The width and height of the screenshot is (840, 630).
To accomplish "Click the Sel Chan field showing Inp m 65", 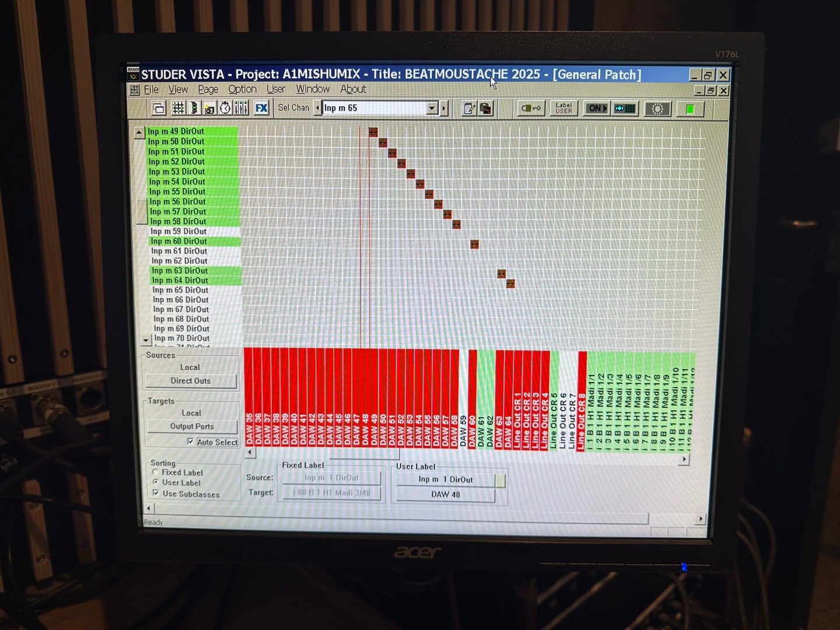I will (x=374, y=108).
